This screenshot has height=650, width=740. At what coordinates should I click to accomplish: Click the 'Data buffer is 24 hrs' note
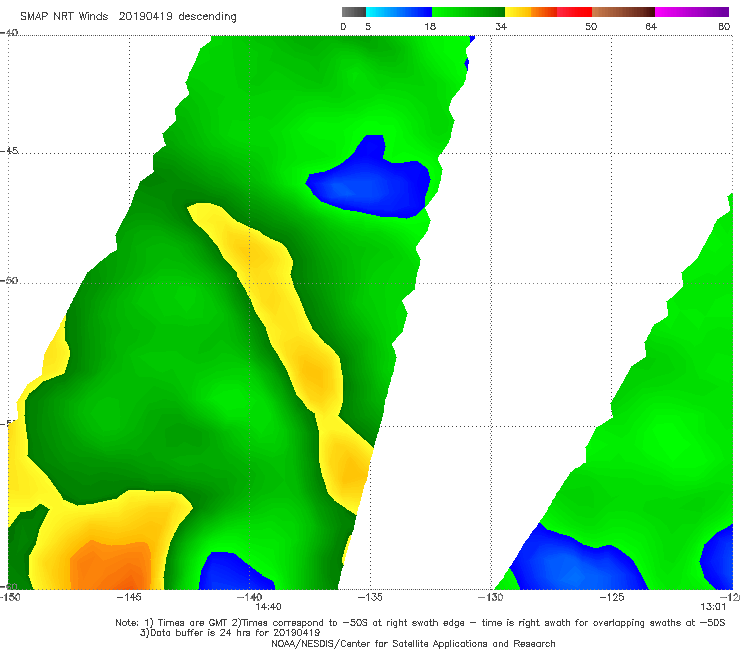[230, 633]
